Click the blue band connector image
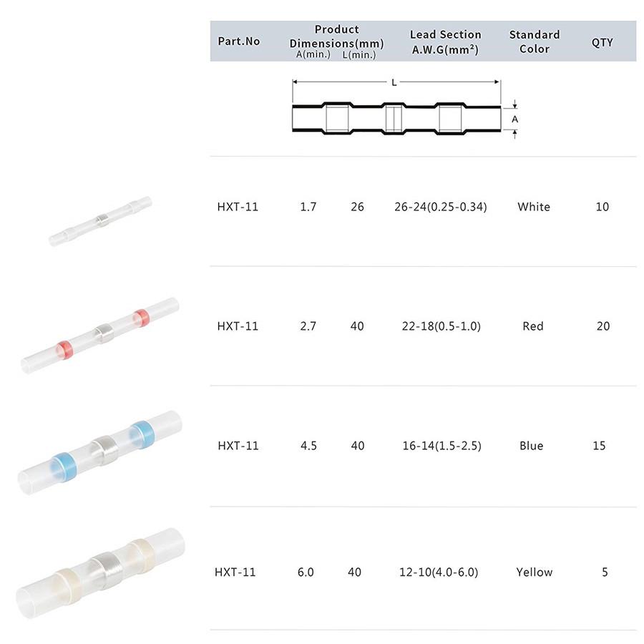The height and width of the screenshot is (644, 644). point(101,452)
